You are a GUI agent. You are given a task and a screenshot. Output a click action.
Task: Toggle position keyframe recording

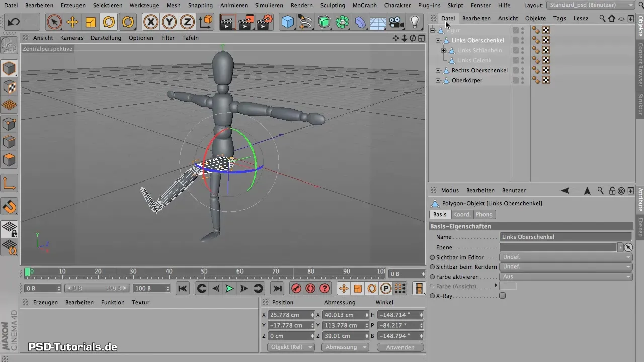click(x=344, y=288)
